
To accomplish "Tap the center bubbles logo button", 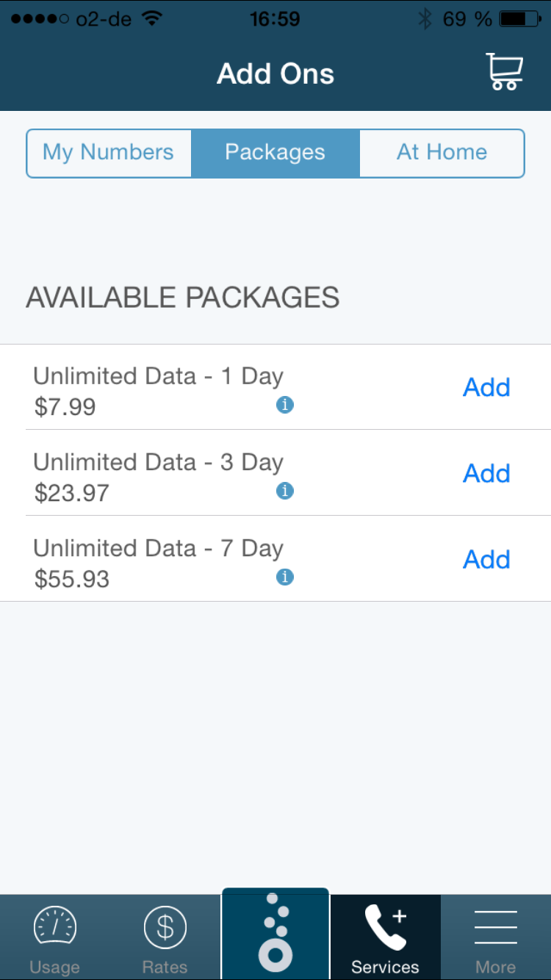I will (275, 934).
